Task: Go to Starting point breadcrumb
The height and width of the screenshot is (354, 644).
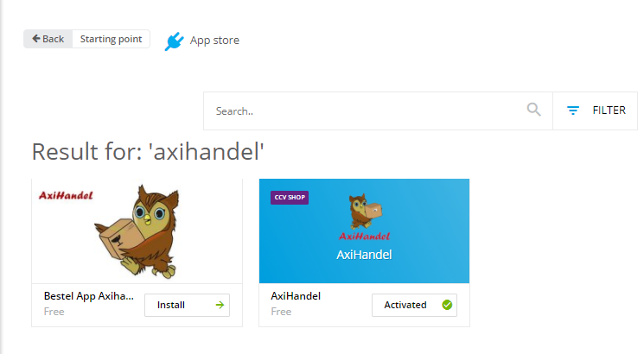Action: tap(111, 39)
